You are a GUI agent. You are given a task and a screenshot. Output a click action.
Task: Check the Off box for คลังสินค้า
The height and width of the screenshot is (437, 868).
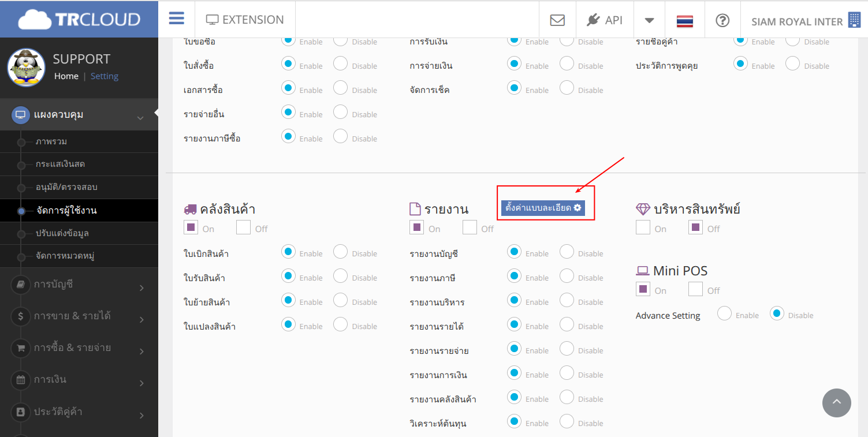243,227
